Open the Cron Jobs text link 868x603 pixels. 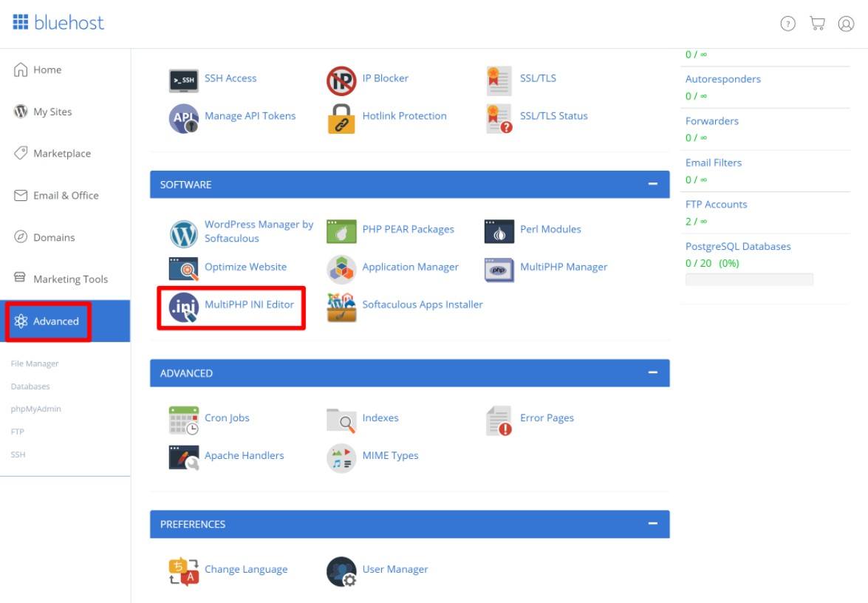pyautogui.click(x=227, y=418)
